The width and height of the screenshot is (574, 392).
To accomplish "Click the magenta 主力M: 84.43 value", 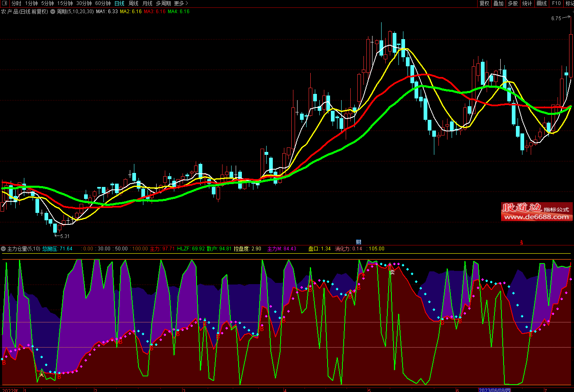I will [282, 249].
